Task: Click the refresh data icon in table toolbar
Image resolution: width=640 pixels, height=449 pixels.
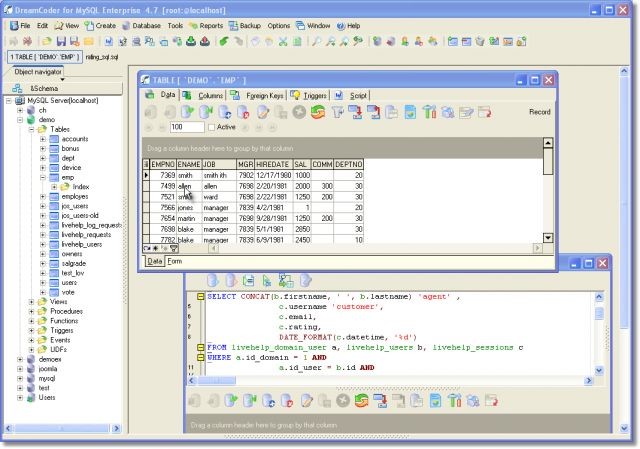Action: click(x=317, y=112)
